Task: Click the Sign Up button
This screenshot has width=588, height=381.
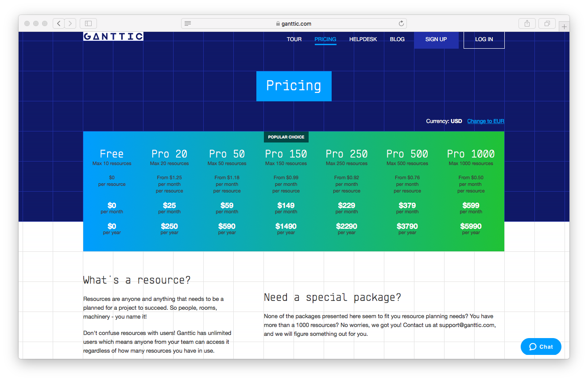Action: (x=436, y=39)
